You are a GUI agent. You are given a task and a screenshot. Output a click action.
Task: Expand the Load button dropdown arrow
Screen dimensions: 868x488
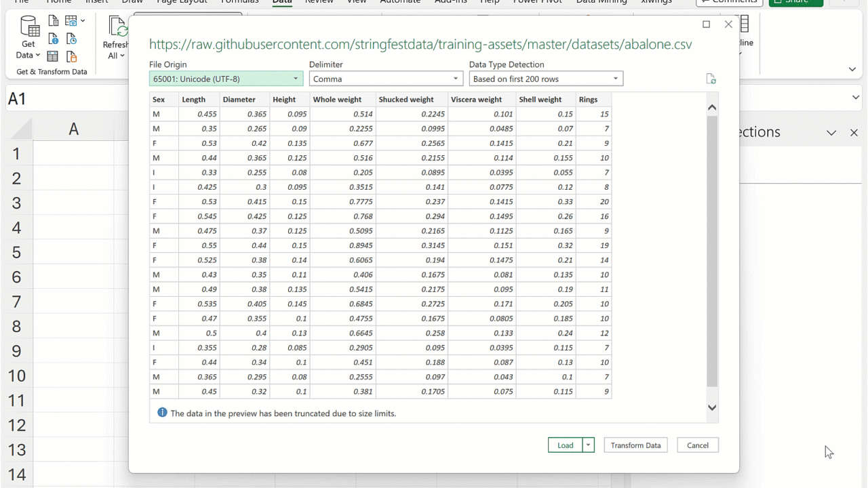(589, 445)
